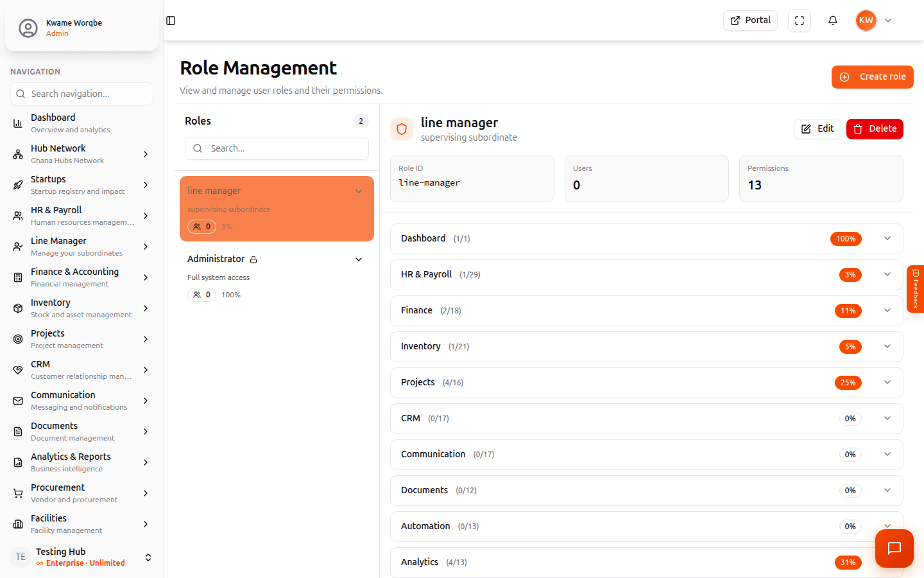Click the Finance & Accounting calculator icon

pos(18,277)
